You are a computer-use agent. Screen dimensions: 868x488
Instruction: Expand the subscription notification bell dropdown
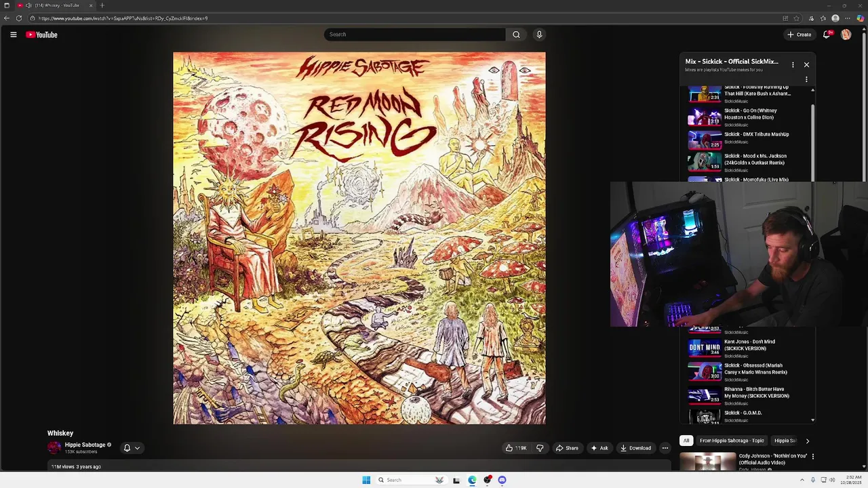pos(132,448)
